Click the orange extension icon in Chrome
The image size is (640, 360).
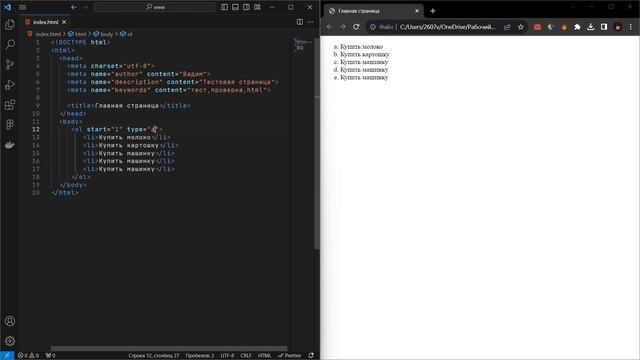pos(564,27)
